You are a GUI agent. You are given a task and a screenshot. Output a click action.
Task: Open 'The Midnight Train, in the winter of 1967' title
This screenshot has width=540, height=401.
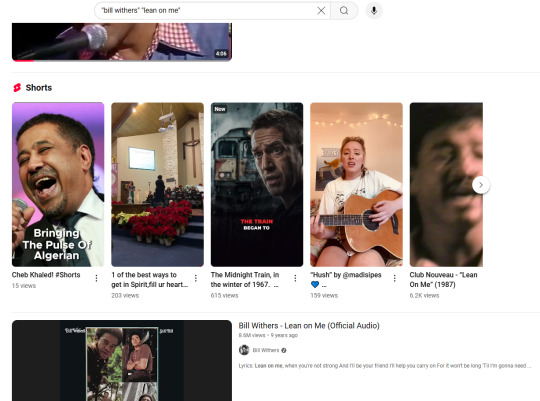pyautogui.click(x=245, y=280)
